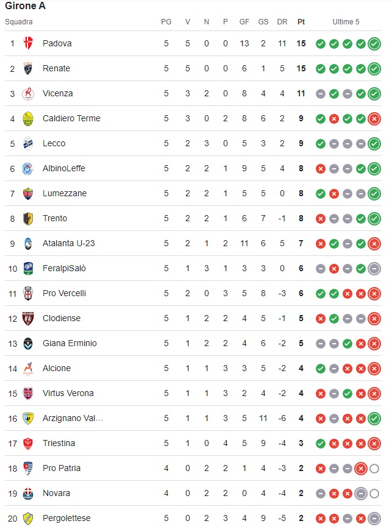This screenshot has height=532, width=392.
Task: Click Caldiero Terme's most recent loss indicator
Action: 374,119
